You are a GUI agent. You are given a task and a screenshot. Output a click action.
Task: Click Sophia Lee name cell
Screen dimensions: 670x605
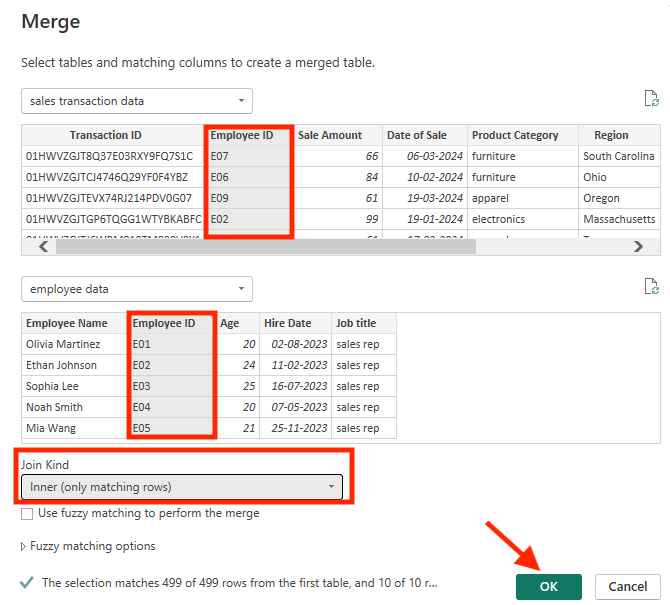(74, 386)
